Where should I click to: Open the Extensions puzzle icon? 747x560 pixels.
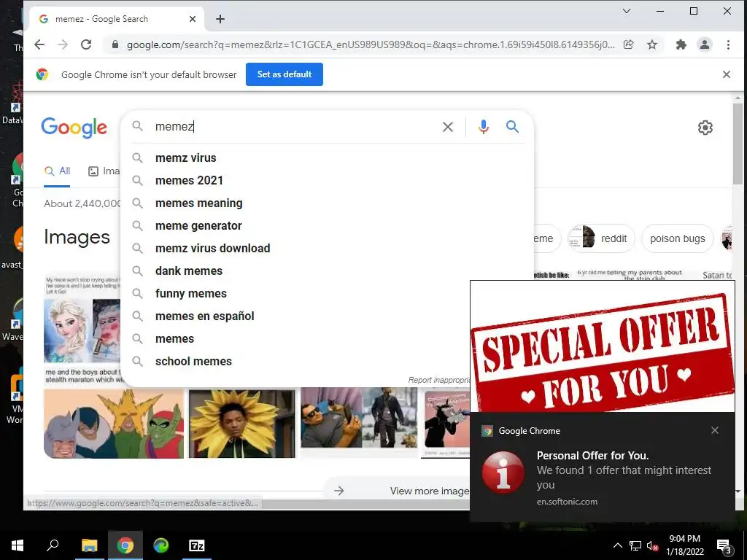(681, 44)
